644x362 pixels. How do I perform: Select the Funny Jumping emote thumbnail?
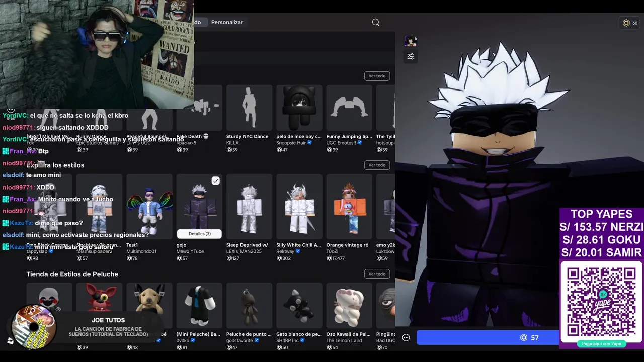pyautogui.click(x=349, y=108)
